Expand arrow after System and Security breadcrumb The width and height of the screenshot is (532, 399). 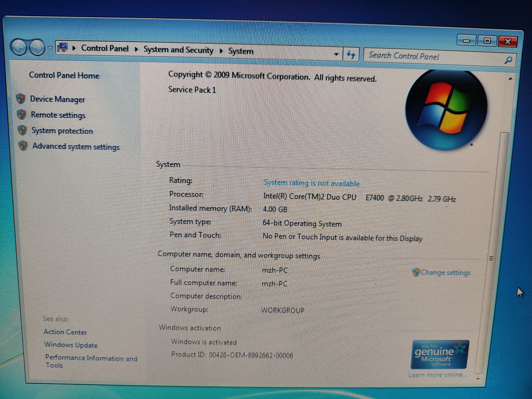[221, 51]
